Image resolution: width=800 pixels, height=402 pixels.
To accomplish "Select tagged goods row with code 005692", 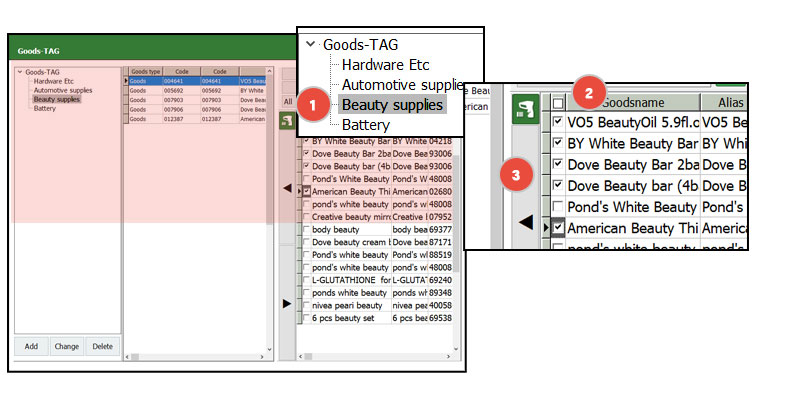I will point(197,90).
